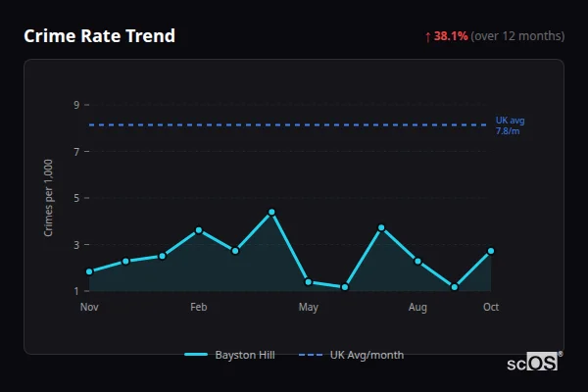The height and width of the screenshot is (392, 588).
Task: Click the y-axis label '7'
Action: click(x=76, y=152)
